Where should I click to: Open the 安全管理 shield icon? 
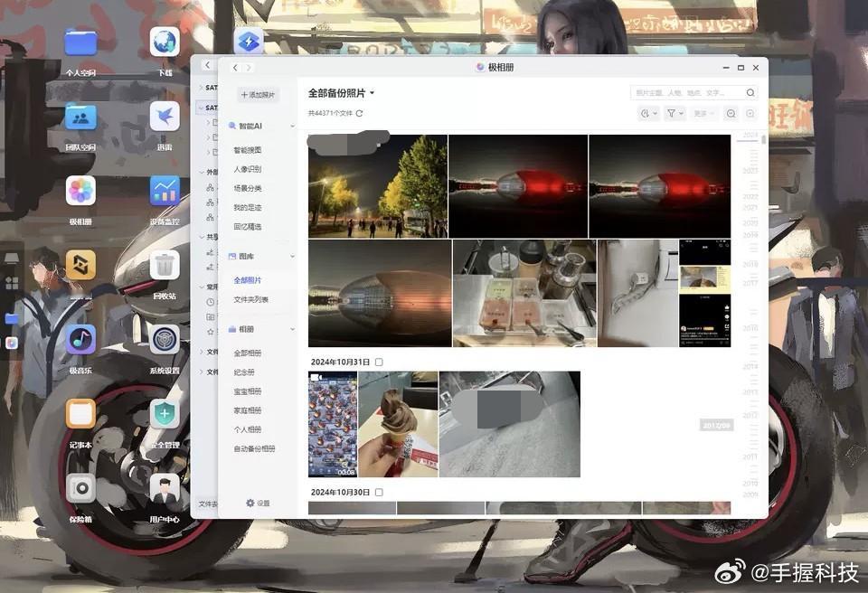tap(165, 414)
